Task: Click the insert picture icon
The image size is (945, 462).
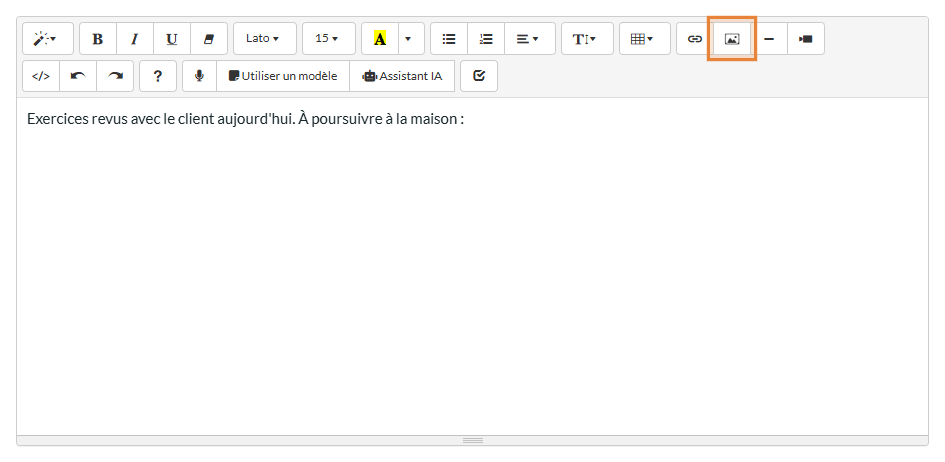Action: [732, 39]
